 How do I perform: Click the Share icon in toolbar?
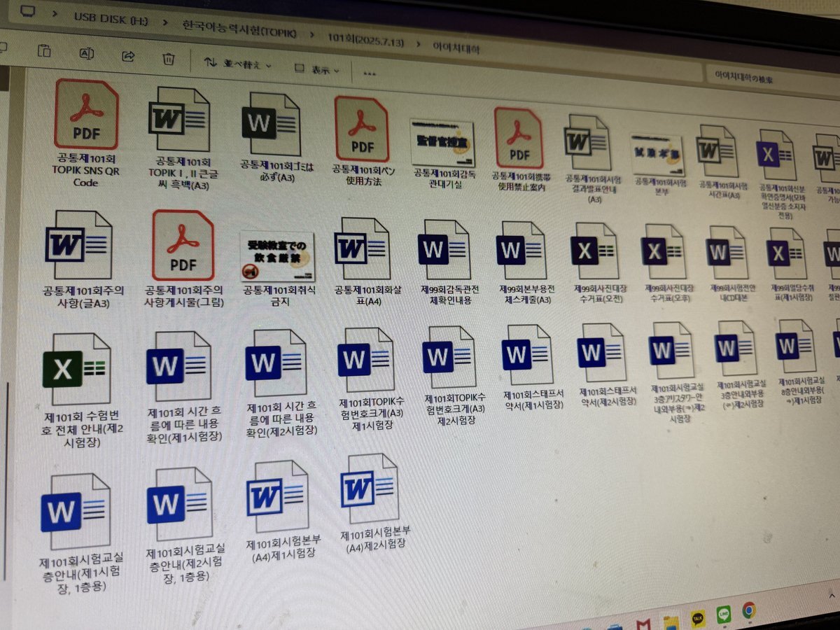click(x=128, y=56)
